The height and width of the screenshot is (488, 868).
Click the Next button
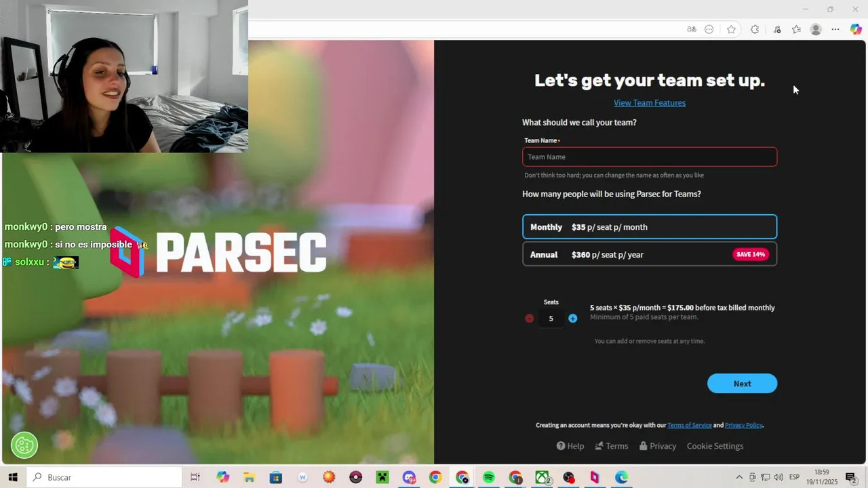tap(743, 384)
